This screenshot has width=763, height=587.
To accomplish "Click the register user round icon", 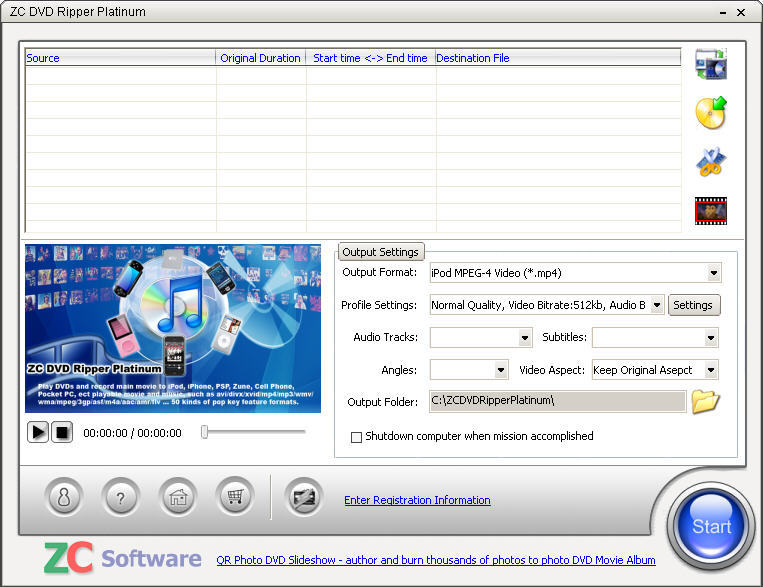I will point(64,497).
